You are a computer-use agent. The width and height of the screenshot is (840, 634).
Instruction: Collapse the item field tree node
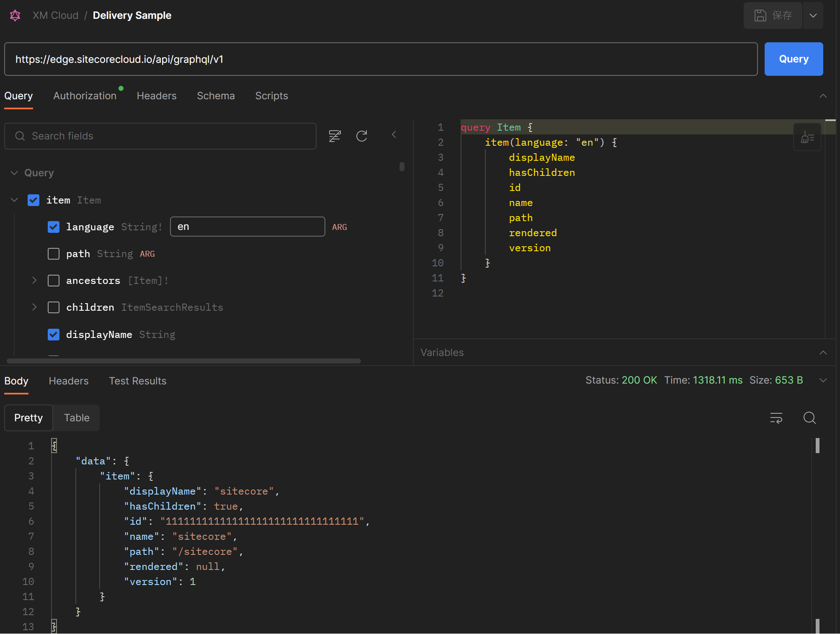point(14,200)
